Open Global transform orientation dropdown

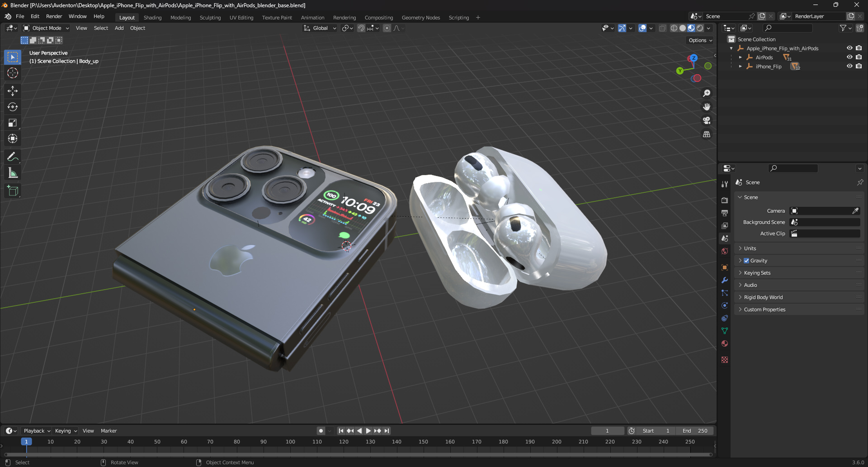(320, 28)
